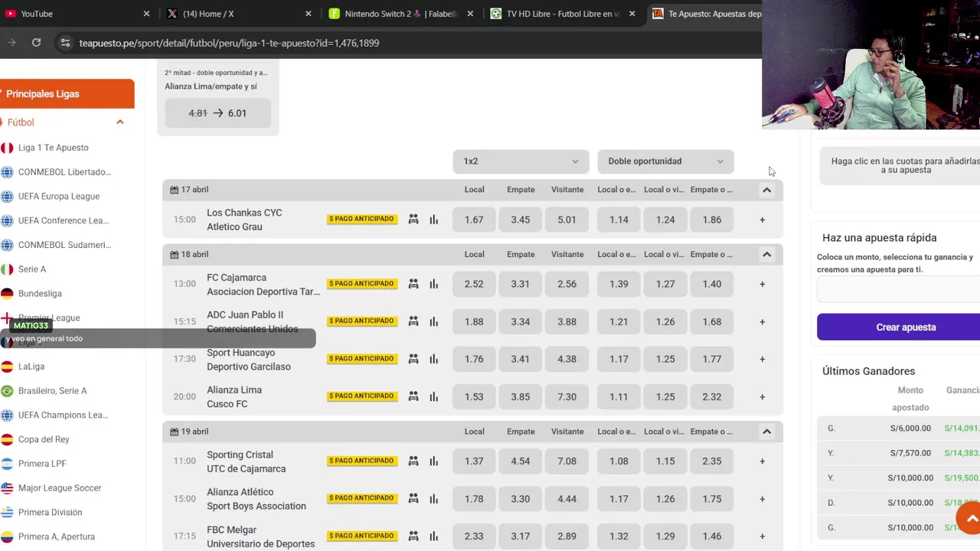Collapse the 18 abril match group
The image size is (980, 551).
[x=766, y=254]
